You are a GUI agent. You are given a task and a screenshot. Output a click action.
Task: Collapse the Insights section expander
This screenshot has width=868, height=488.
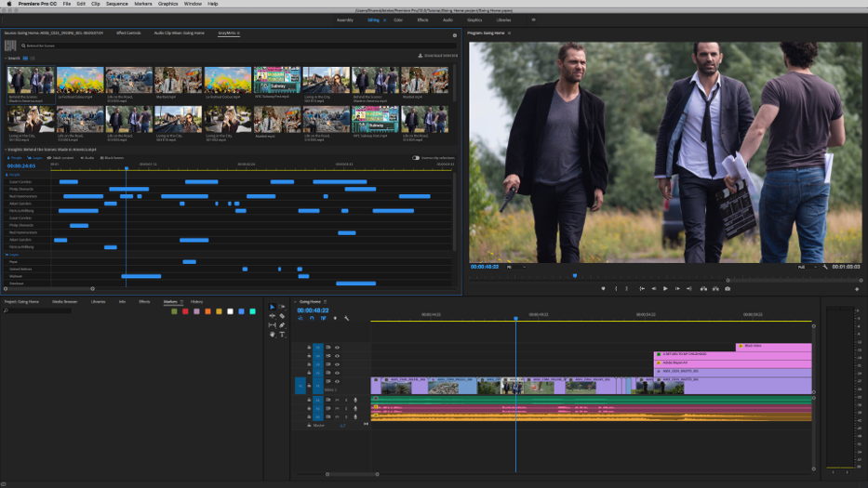click(x=7, y=150)
